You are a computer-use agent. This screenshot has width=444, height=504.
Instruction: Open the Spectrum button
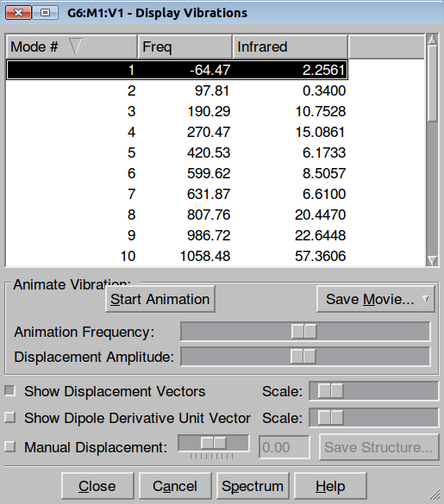pos(253,486)
